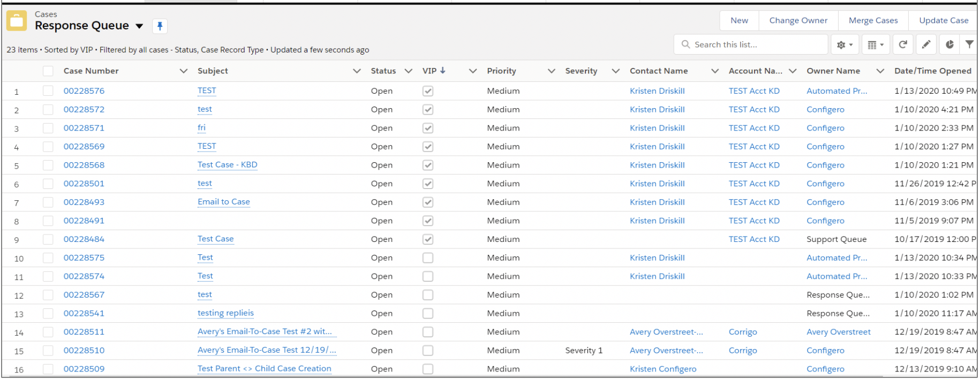Screen dimensions: 980x379
Task: Refresh the case list
Action: point(902,45)
